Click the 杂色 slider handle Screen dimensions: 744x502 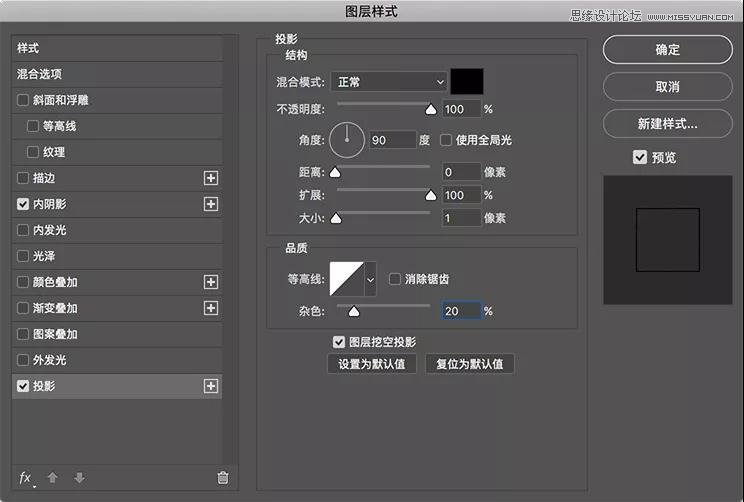[354, 311]
